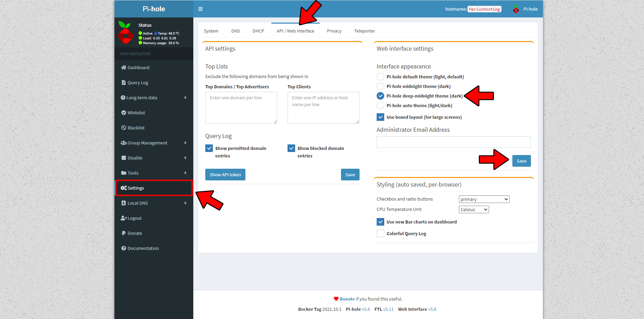
Task: Click Show API token button
Action: point(225,175)
